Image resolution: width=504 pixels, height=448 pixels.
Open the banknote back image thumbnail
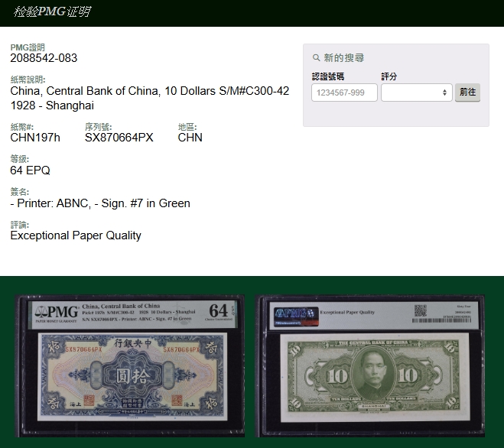click(371, 366)
